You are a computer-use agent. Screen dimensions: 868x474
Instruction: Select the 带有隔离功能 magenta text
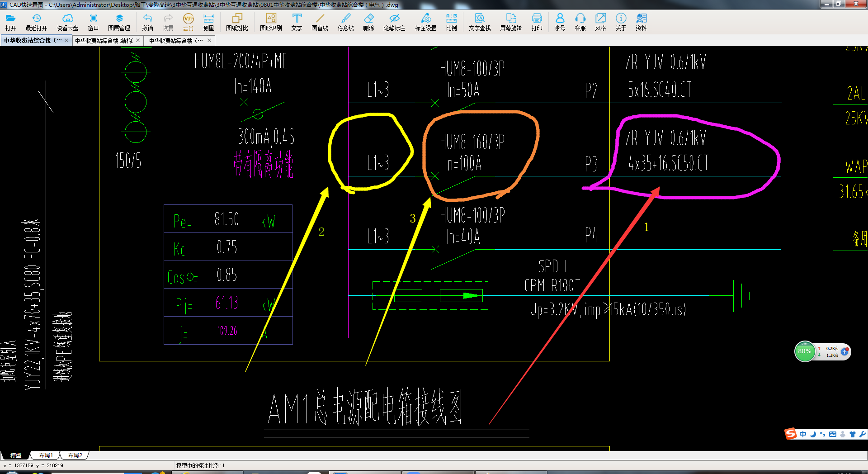pyautogui.click(x=264, y=165)
